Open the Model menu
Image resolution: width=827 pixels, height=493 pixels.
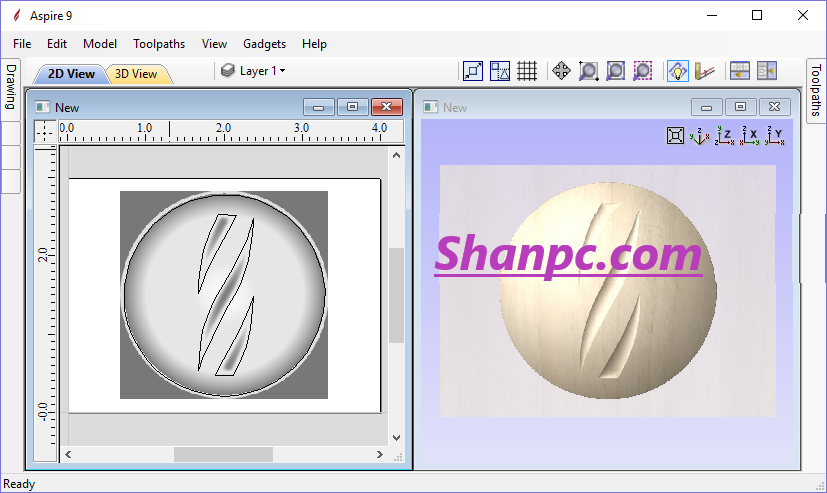coord(100,44)
